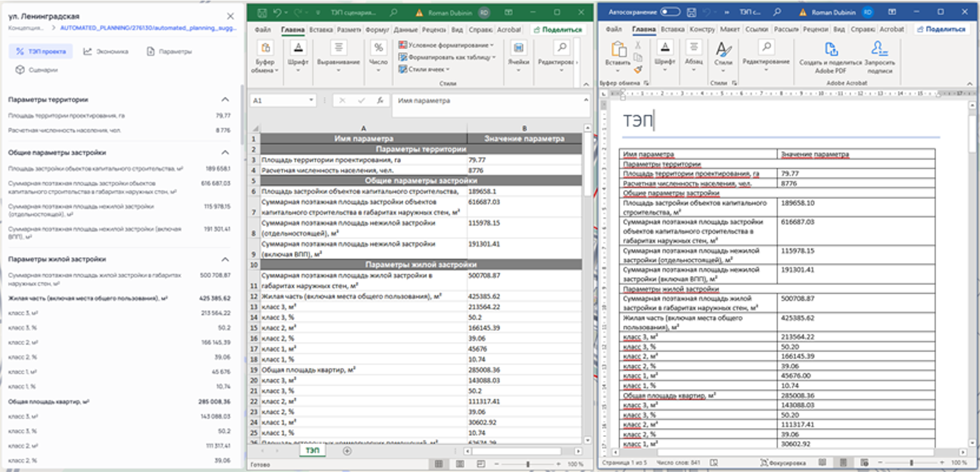Screen dimensions: 980x472
Task: Open ТЭП проекта tab in side panel
Action: point(41,51)
